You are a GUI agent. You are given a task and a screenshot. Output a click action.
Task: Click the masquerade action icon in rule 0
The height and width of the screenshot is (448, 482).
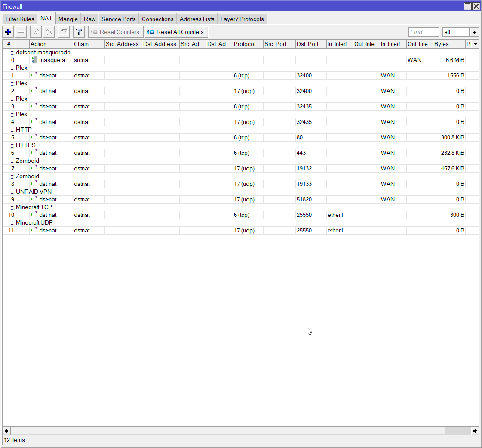click(x=34, y=60)
